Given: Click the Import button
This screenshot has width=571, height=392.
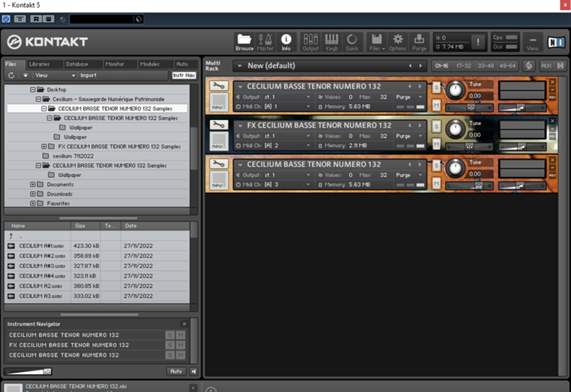Looking at the screenshot, I should tap(88, 76).
